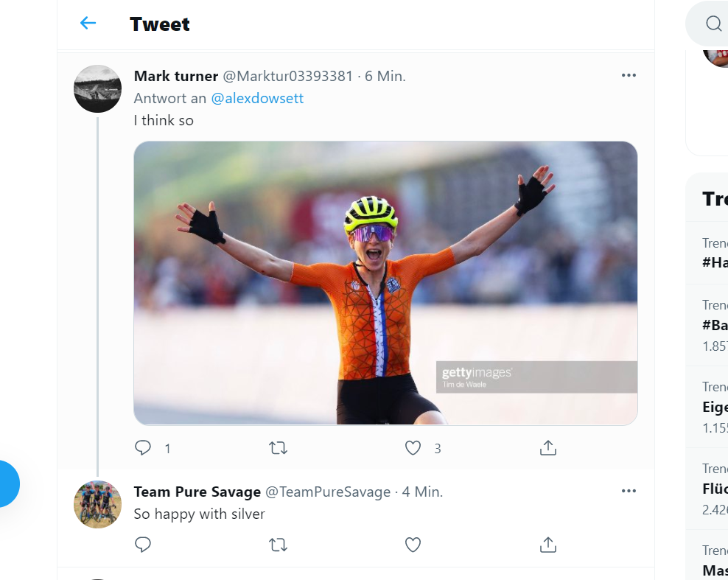728x580 pixels.
Task: Open Mark turner's profile name
Action: point(176,76)
